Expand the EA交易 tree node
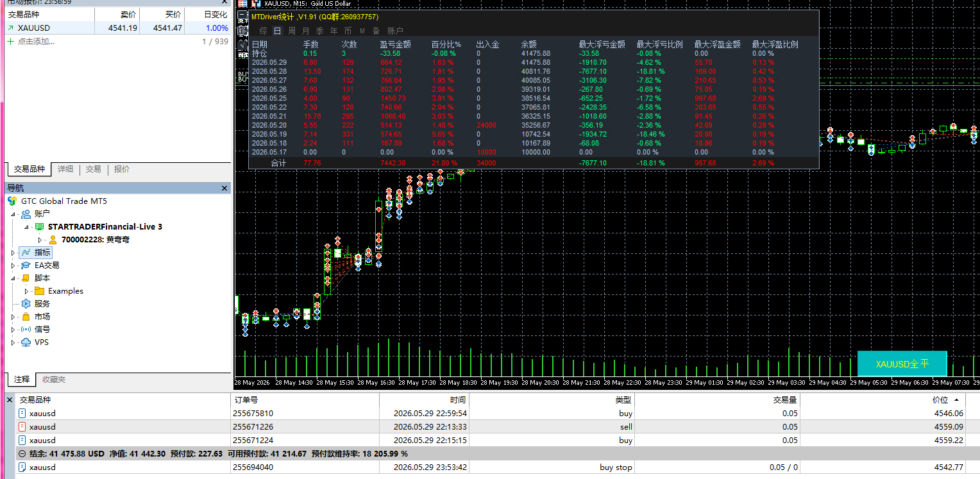Viewport: 980px width, 479px height. click(x=13, y=265)
